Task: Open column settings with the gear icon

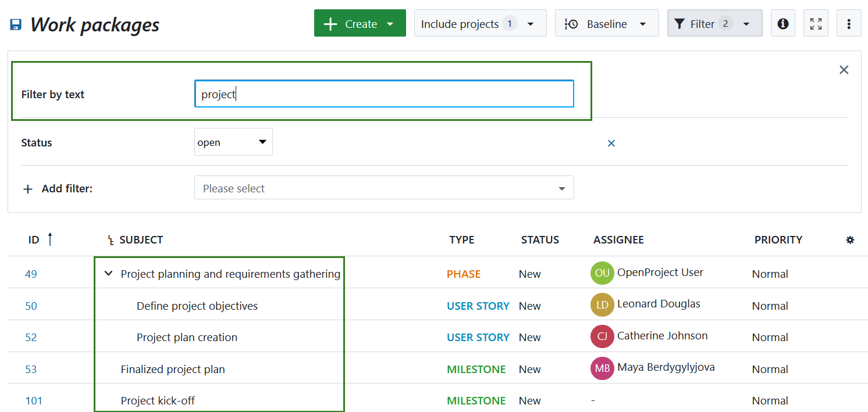Action: point(851,239)
